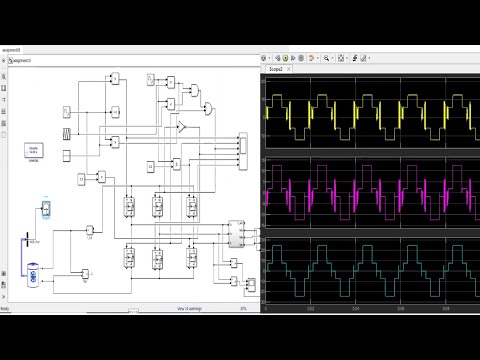Select the top-right IGBT switch block

[x=191, y=207]
